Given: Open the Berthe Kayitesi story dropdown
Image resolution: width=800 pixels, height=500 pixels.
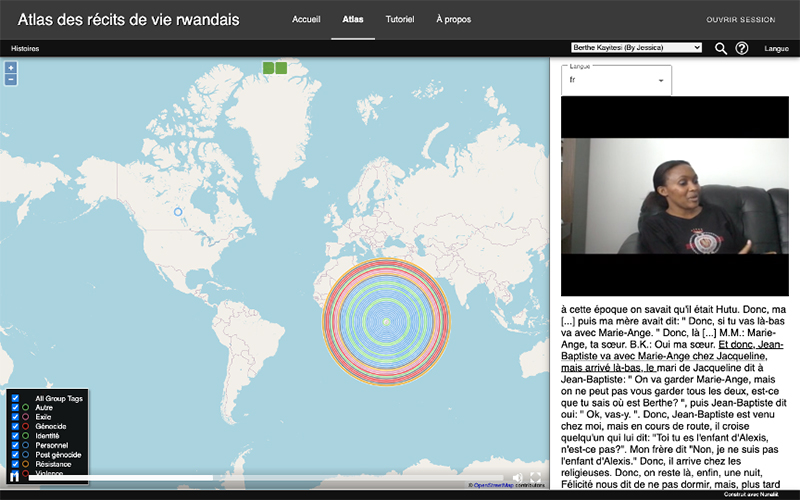Looking at the screenshot, I should pyautogui.click(x=636, y=47).
